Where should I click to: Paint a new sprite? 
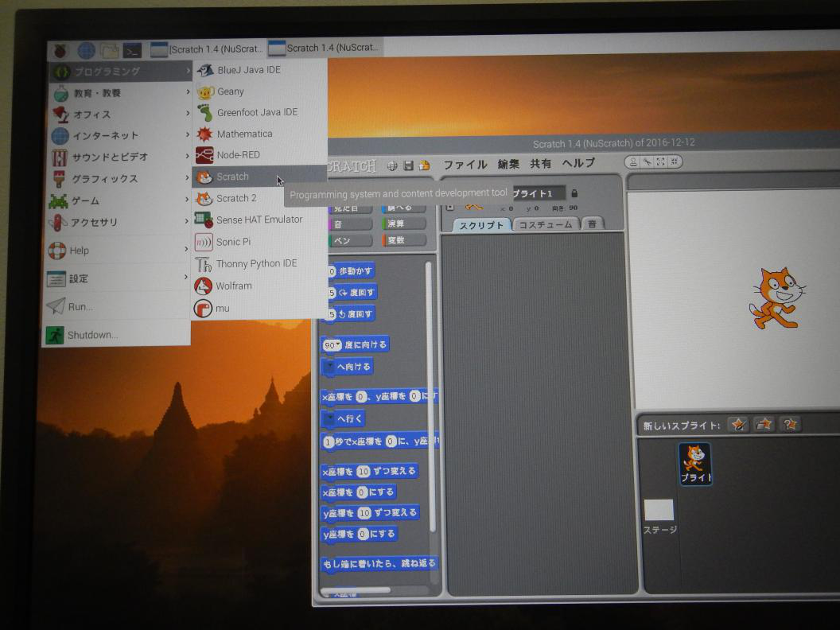pos(738,425)
